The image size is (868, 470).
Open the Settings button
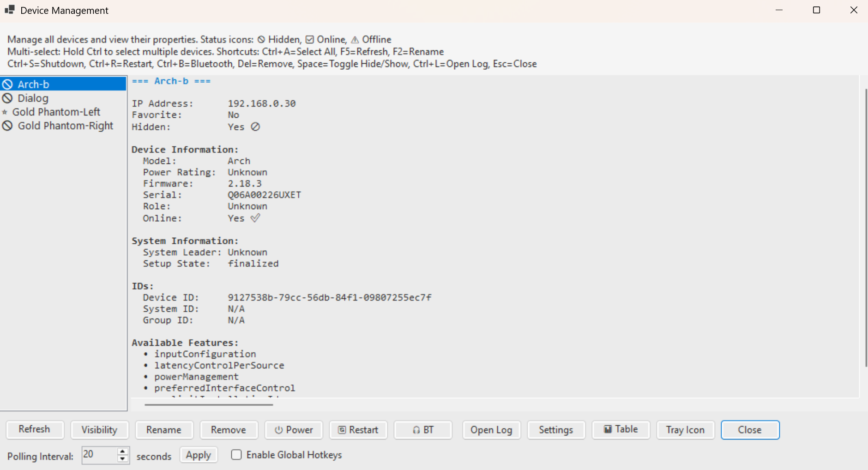point(556,430)
